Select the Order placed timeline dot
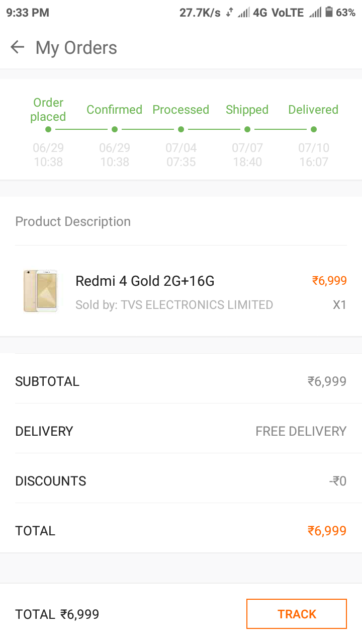 tap(48, 129)
